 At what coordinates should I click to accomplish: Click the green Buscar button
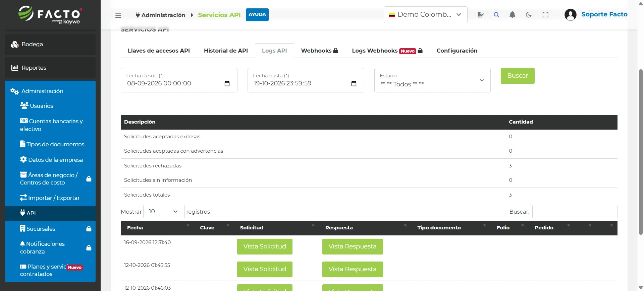click(518, 76)
